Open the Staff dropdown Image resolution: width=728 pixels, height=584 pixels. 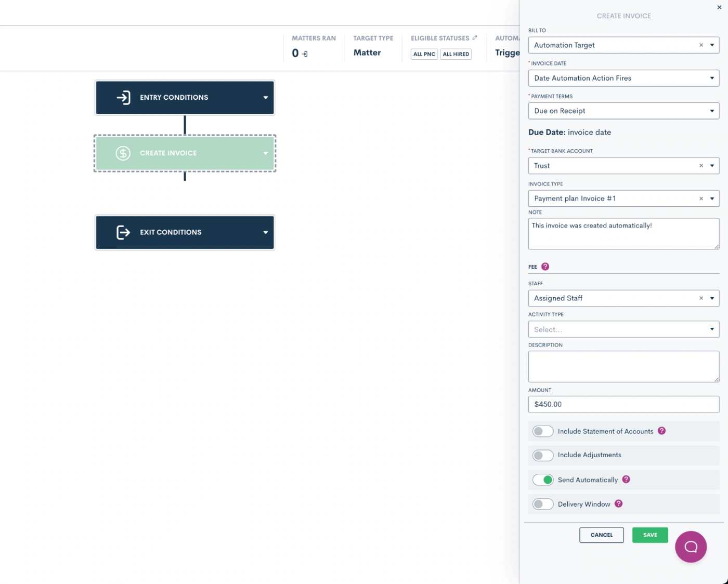[x=712, y=298]
